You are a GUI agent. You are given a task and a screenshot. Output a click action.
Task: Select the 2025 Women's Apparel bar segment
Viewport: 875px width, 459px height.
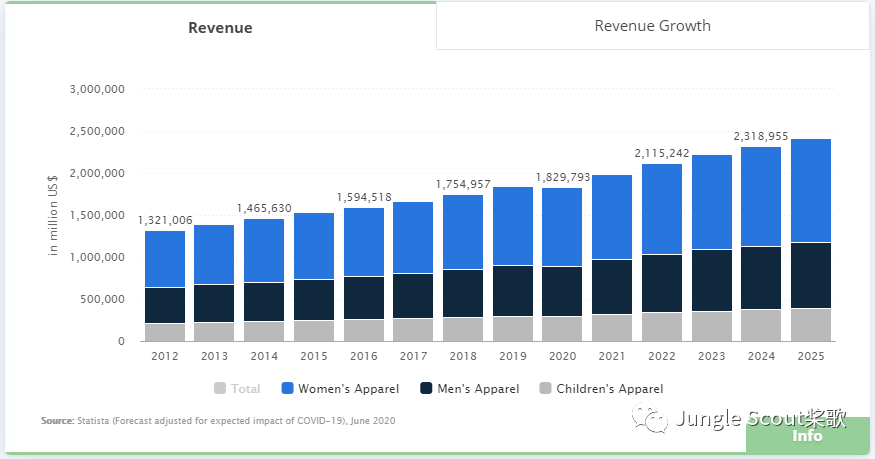(x=811, y=191)
